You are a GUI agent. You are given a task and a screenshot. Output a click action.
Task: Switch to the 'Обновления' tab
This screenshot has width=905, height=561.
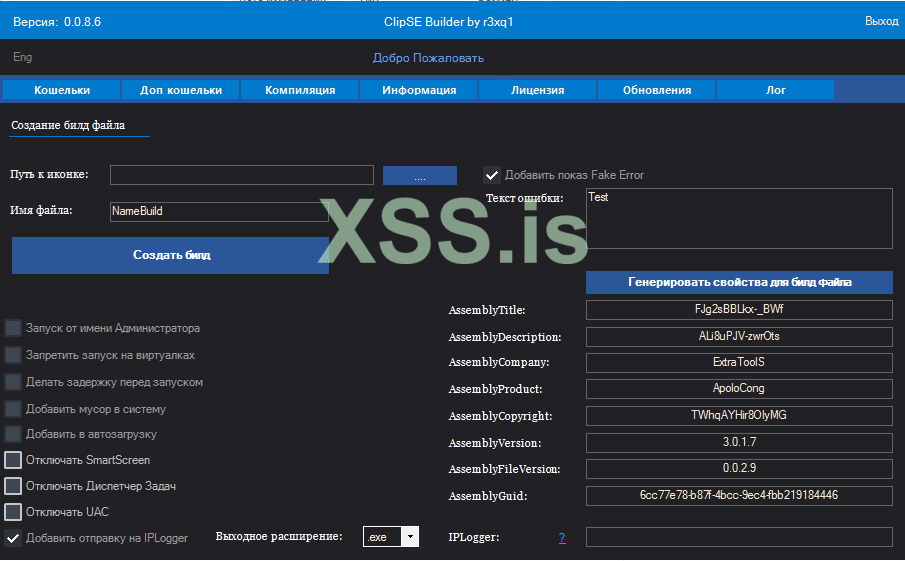point(657,90)
